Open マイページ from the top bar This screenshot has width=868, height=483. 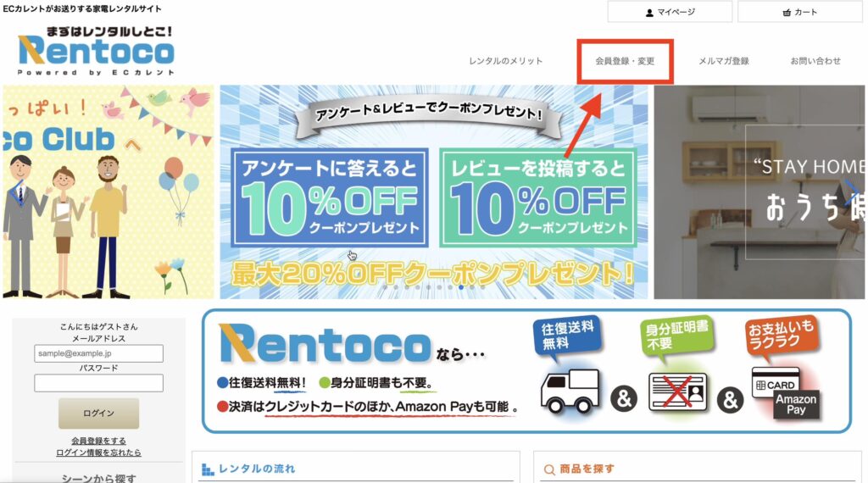[670, 12]
